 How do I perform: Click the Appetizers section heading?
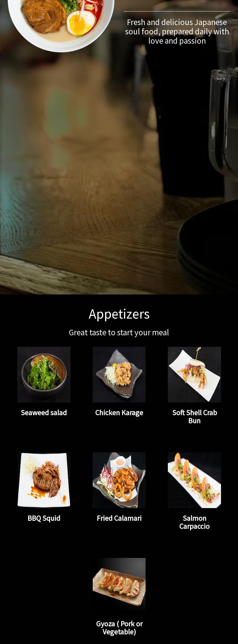pyautogui.click(x=119, y=314)
